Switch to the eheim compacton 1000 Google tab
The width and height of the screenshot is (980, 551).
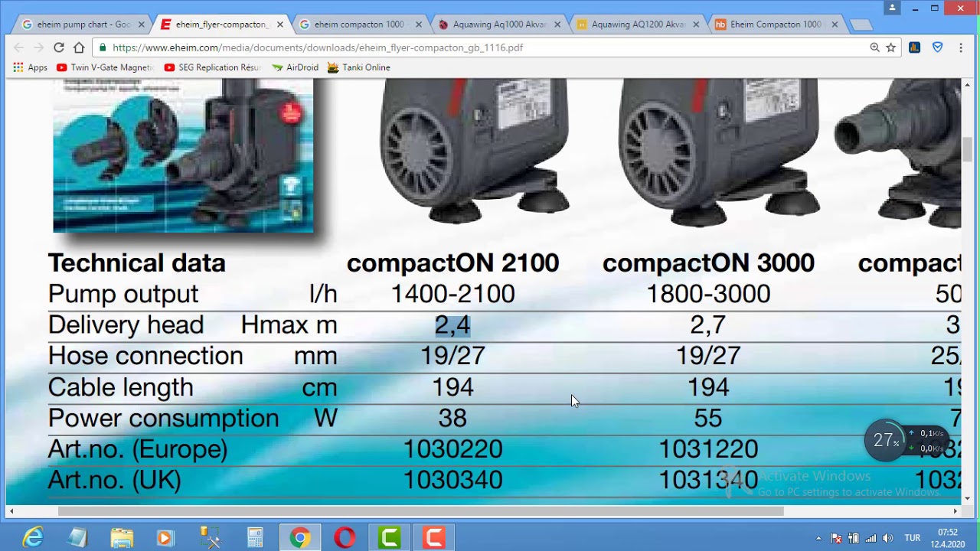(x=360, y=24)
